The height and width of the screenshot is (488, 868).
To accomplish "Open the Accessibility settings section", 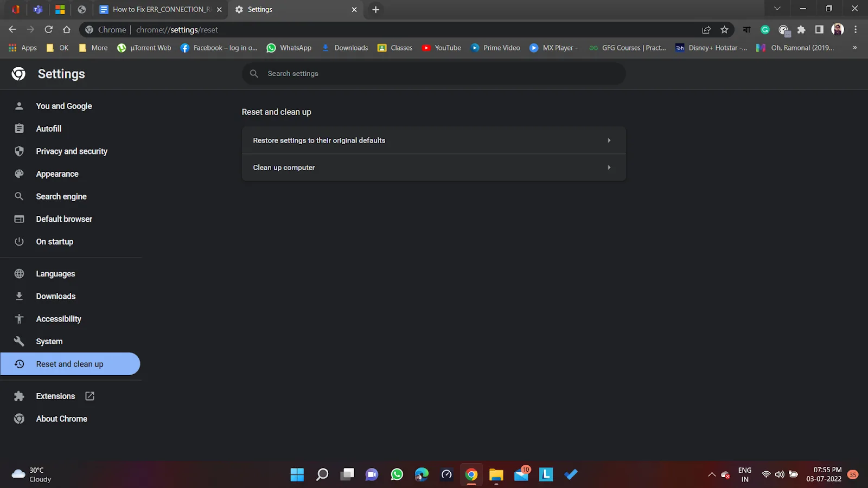I will point(59,319).
